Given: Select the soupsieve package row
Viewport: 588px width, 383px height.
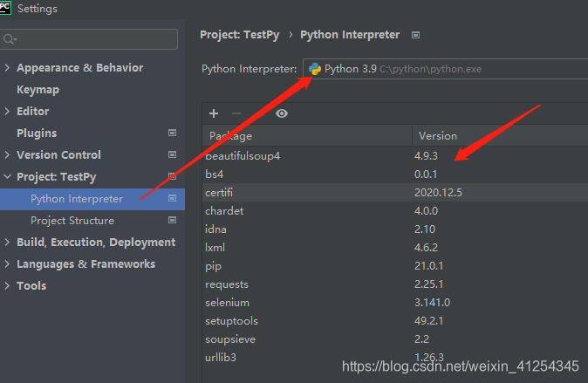Looking at the screenshot, I should [395, 339].
